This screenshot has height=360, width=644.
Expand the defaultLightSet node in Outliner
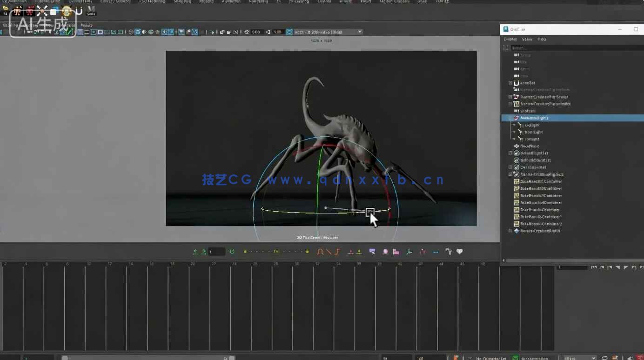pos(510,153)
